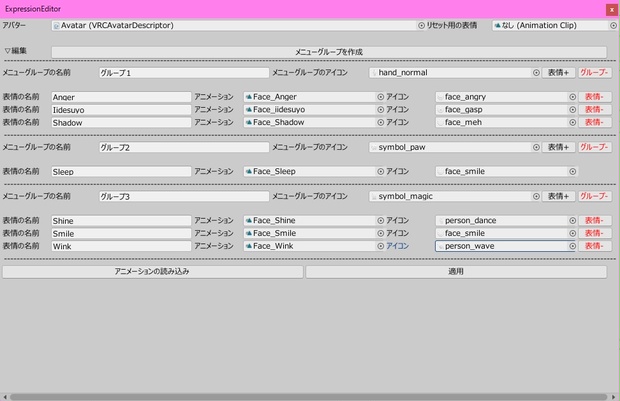Open picker for hand_normal group icon

(536, 73)
